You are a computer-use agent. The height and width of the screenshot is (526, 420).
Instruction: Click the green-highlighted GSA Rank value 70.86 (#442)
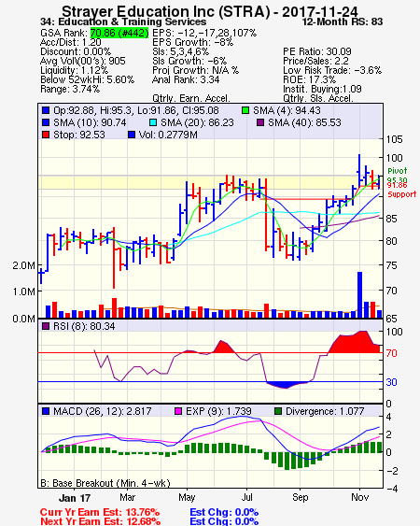119,33
